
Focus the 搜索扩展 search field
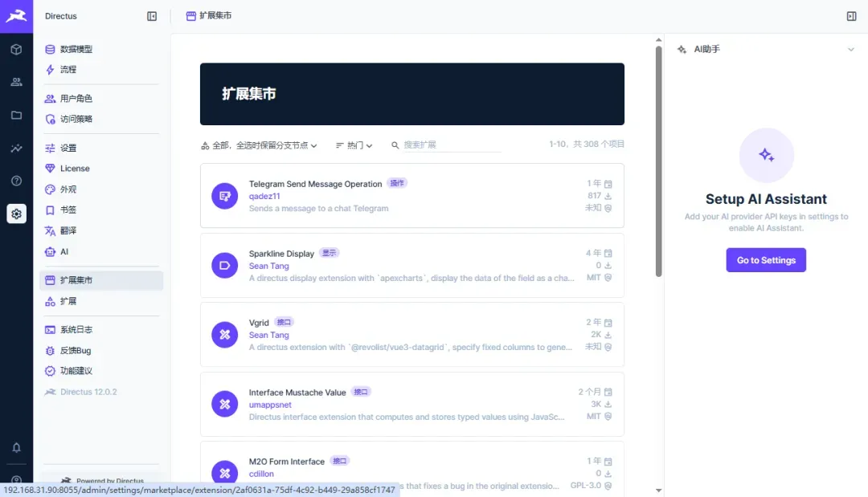(452, 145)
